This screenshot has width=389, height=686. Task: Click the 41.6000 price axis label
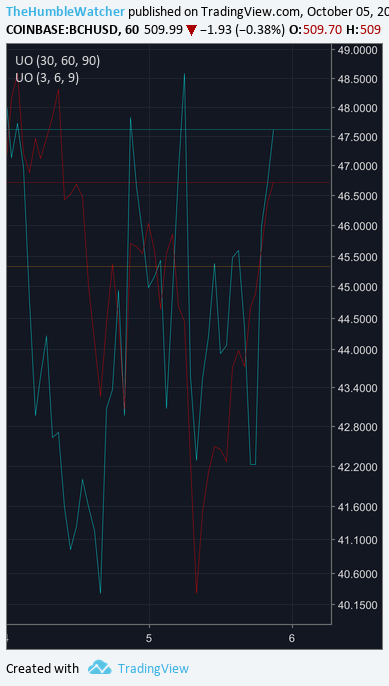[357, 507]
